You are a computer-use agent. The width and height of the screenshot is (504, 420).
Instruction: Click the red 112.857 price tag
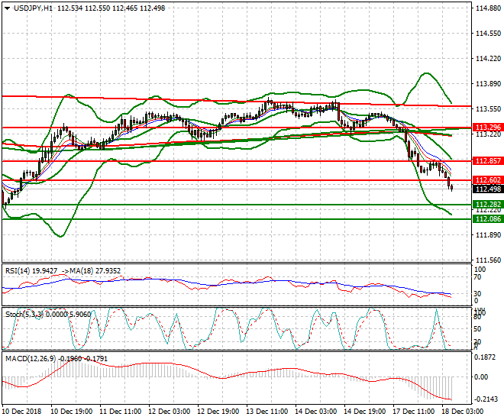click(x=487, y=161)
